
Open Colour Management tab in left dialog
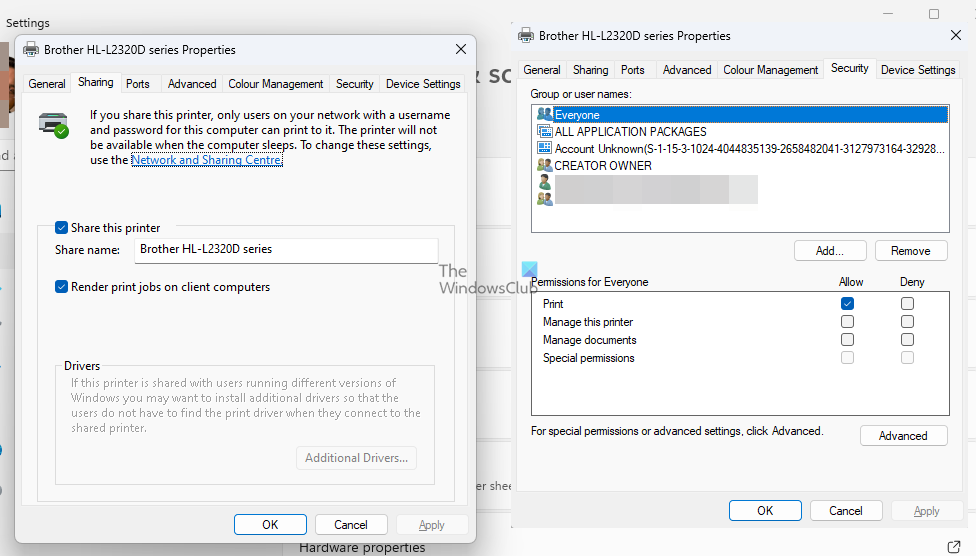coord(275,84)
